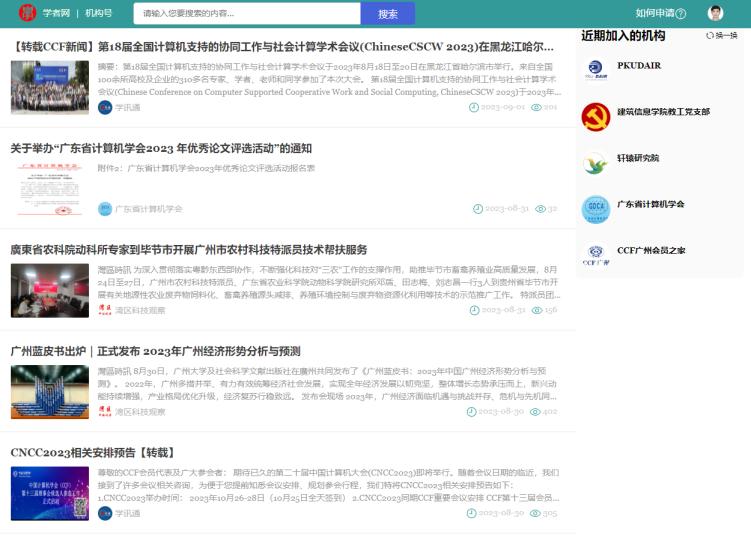The width and height of the screenshot is (751, 538).
Task: Click the 广东省计算机学会 GDCA logo
Action: pyautogui.click(x=596, y=209)
